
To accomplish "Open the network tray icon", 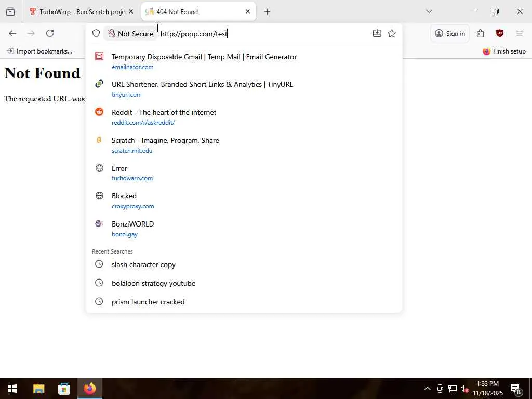I will tap(453, 389).
